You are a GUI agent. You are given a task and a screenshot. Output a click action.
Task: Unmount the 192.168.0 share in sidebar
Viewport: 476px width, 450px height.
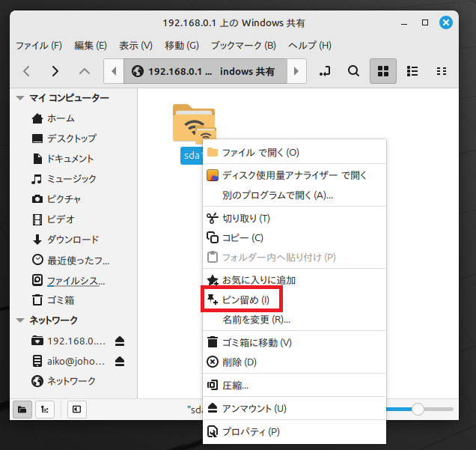(120, 341)
